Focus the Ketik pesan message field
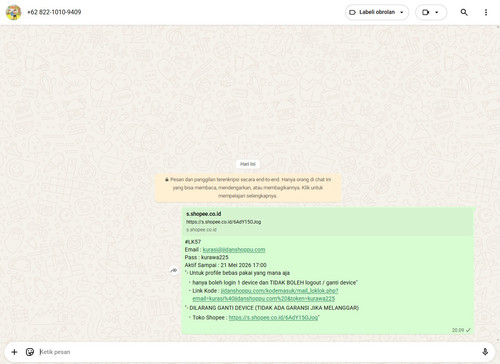 257,352
